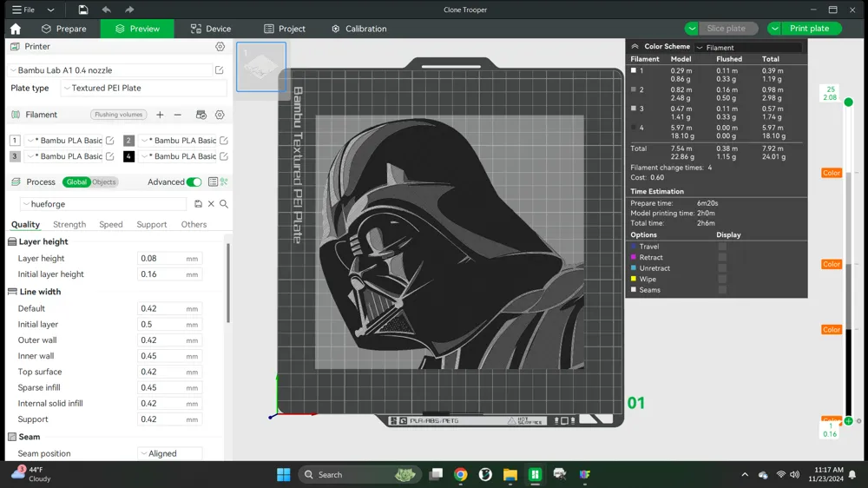The height and width of the screenshot is (488, 868).
Task: Open the File menu dropdown arrow
Action: pos(50,10)
